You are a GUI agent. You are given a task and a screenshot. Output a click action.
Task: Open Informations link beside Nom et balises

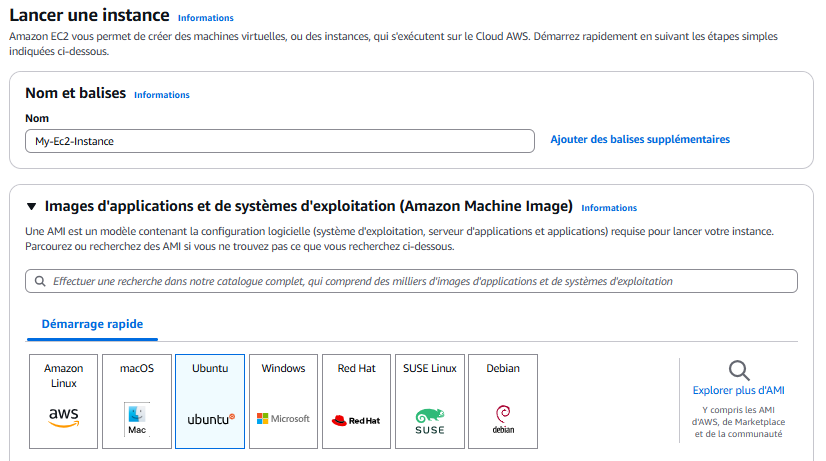[x=162, y=95]
